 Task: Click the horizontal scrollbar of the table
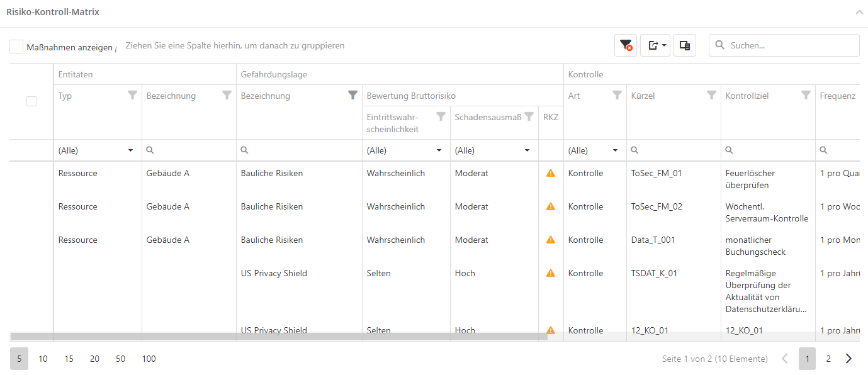click(278, 337)
